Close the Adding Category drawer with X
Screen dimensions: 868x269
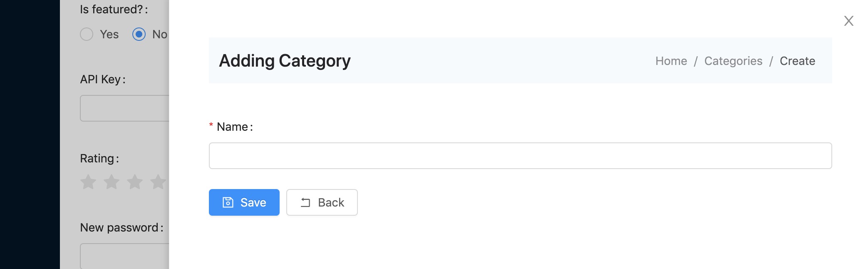848,21
